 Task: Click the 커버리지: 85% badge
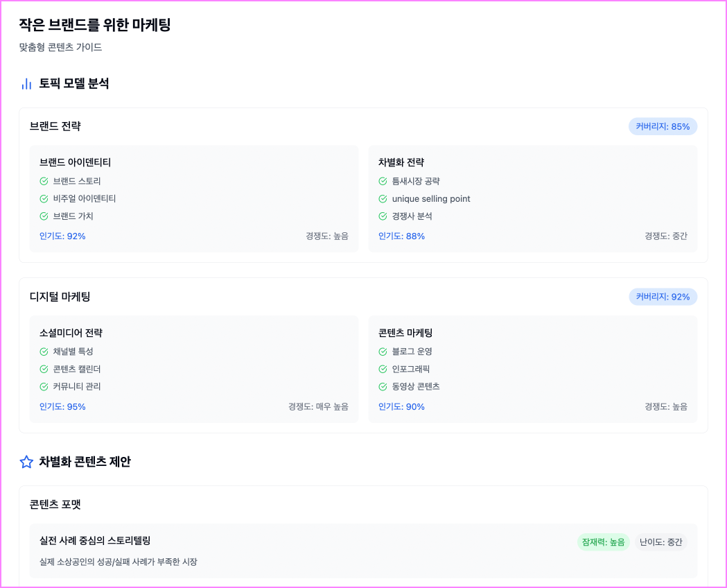tap(663, 127)
